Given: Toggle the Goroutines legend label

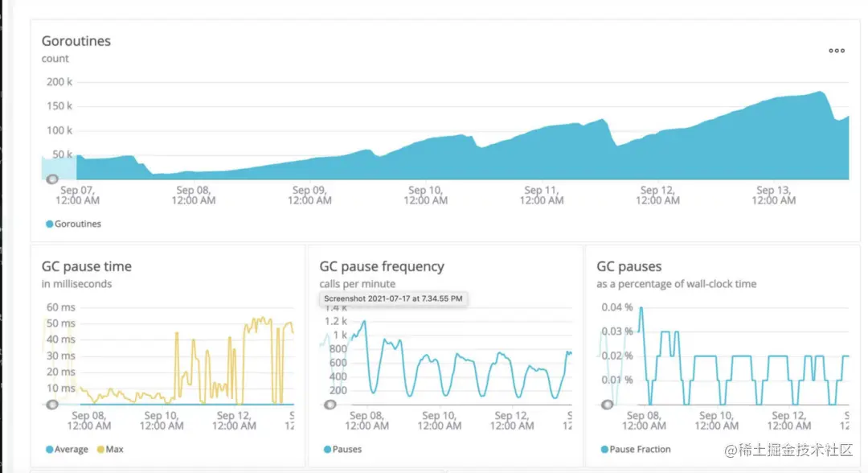Looking at the screenshot, I should [78, 224].
